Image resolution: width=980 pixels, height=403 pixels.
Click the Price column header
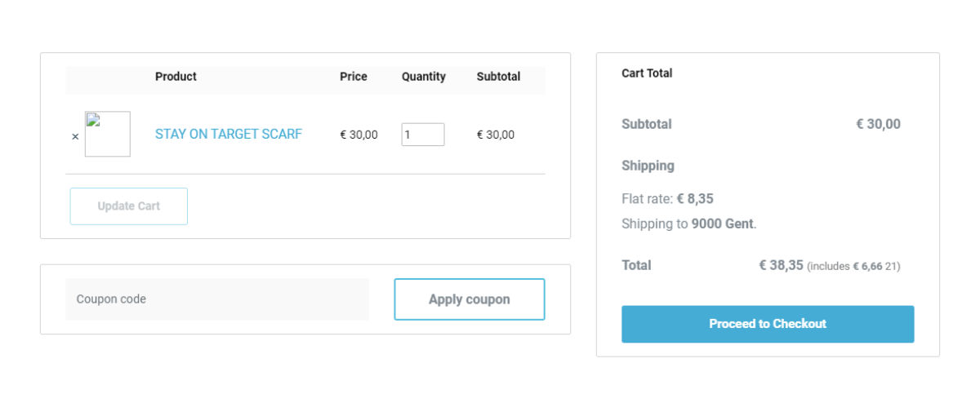click(354, 77)
